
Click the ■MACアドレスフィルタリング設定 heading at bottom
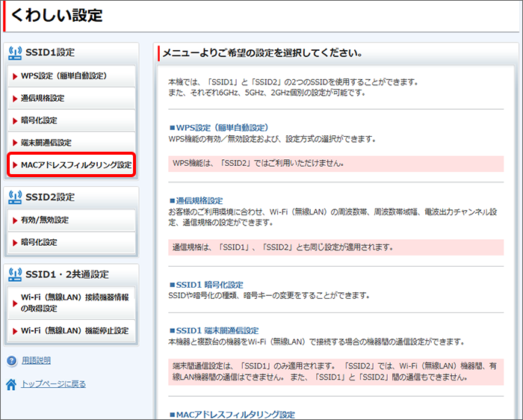point(232,415)
